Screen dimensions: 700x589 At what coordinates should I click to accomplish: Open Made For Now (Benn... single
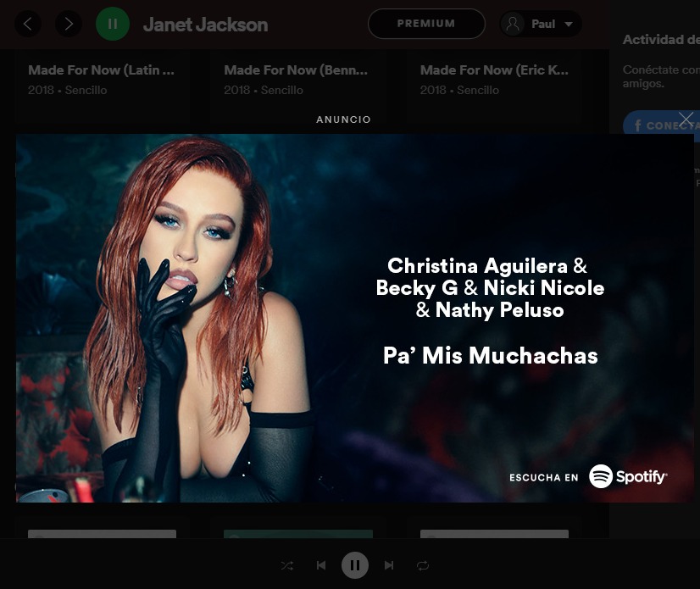296,70
